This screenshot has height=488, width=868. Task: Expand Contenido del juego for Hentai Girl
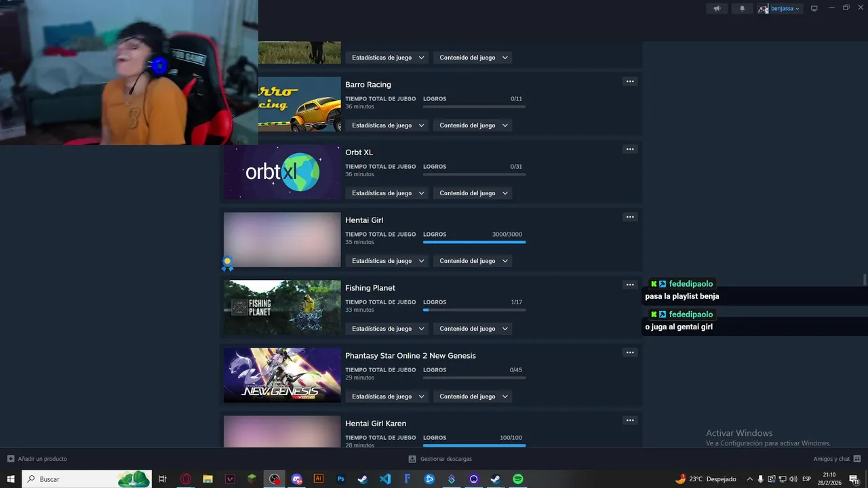(x=473, y=261)
